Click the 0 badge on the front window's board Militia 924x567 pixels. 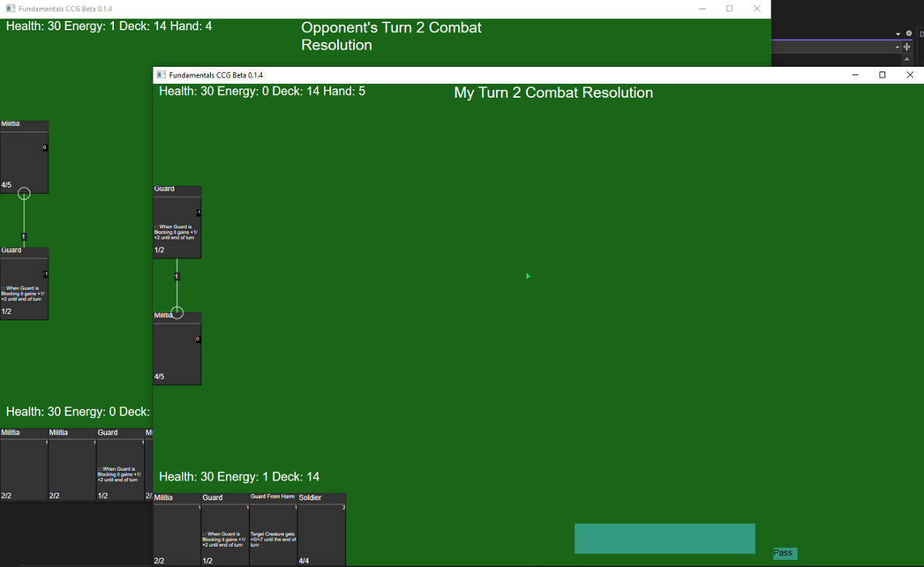click(x=198, y=339)
